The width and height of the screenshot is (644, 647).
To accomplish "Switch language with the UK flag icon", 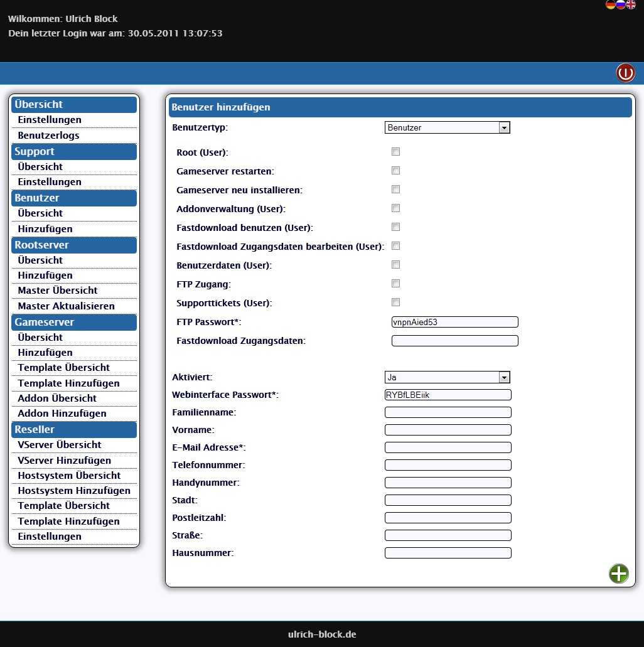I will pos(631,4).
